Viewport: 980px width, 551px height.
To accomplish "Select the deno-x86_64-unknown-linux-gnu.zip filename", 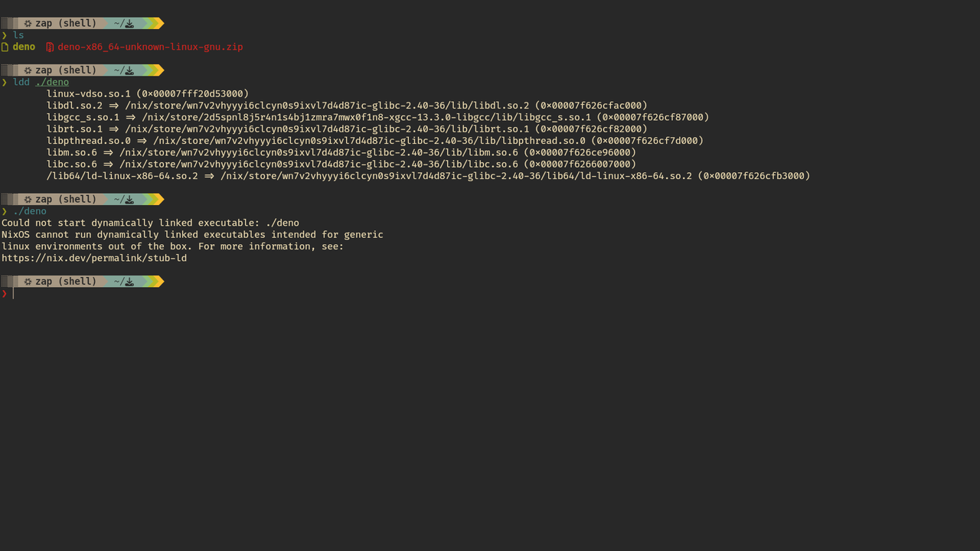I will [x=150, y=47].
